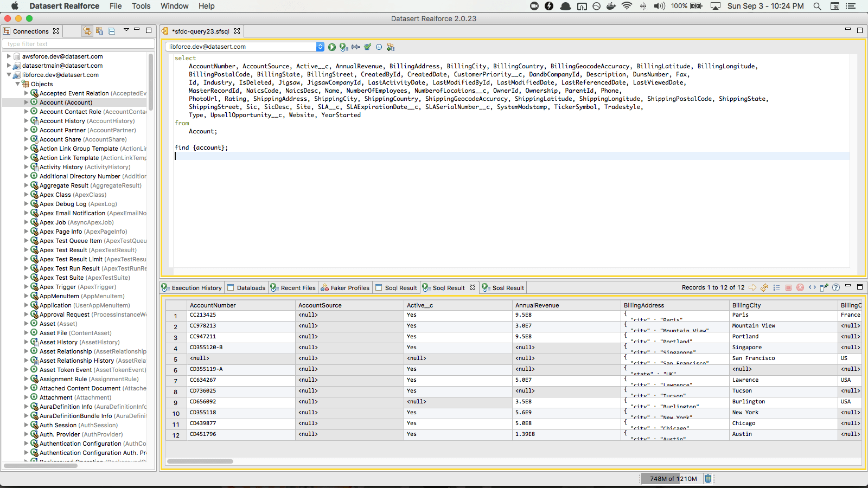This screenshot has height=488, width=868.
Task: Run garbage collector trash icon
Action: 707,478
